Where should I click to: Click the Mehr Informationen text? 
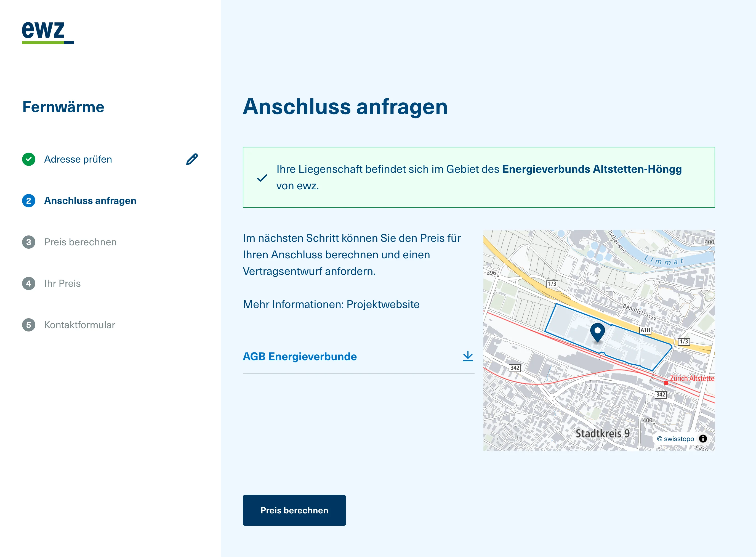293,304
